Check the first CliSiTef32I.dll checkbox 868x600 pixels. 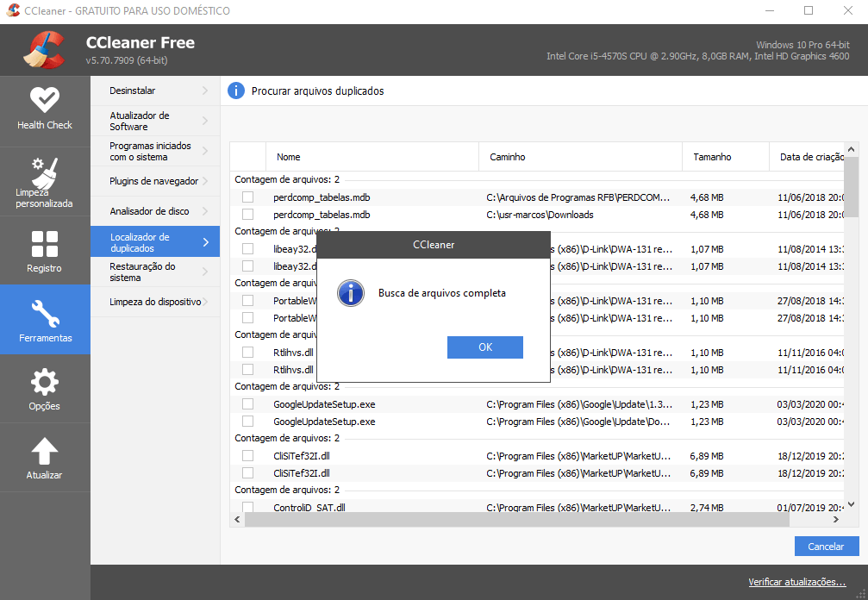click(248, 455)
